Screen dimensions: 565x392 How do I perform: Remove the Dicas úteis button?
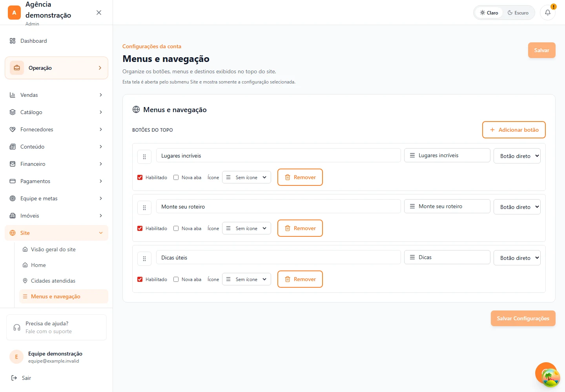(x=300, y=279)
